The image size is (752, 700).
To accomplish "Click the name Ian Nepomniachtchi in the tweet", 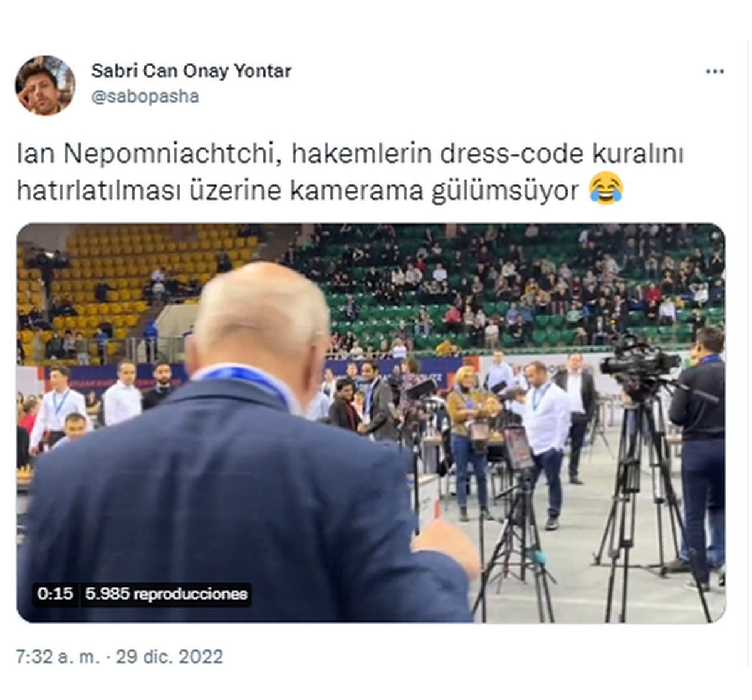I will (x=146, y=154).
